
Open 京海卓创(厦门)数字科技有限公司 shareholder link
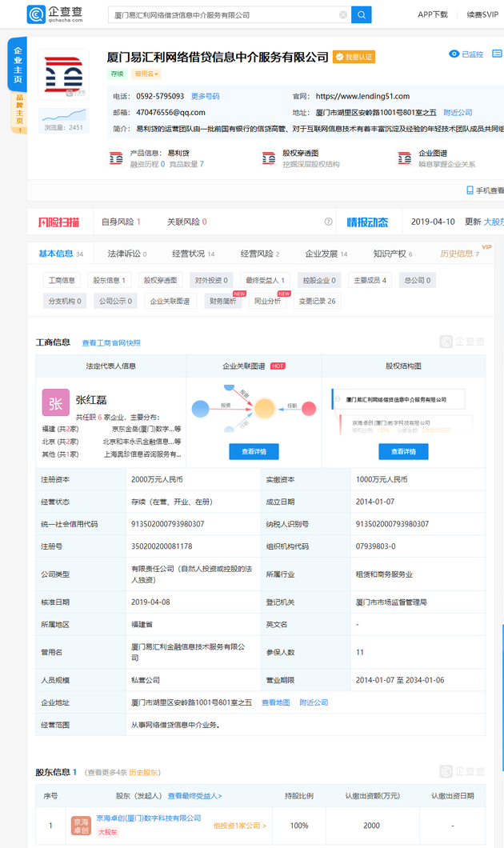149,818
